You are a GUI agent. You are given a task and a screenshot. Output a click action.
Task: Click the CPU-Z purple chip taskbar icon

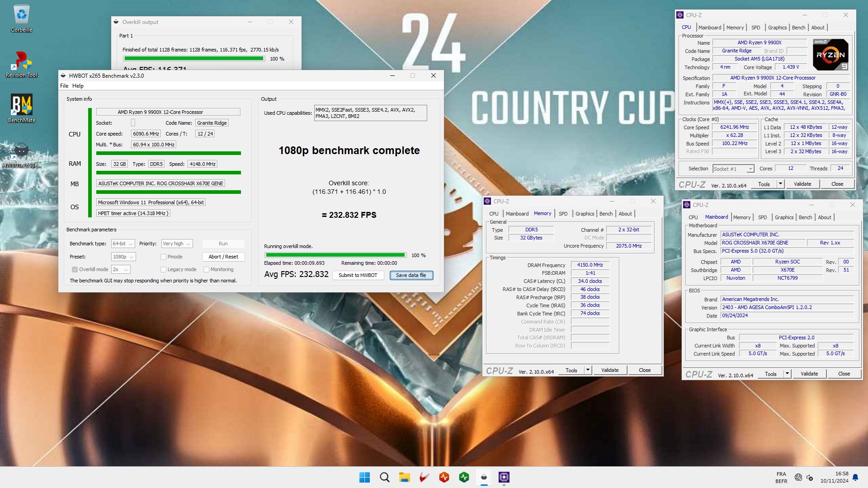coord(504,477)
